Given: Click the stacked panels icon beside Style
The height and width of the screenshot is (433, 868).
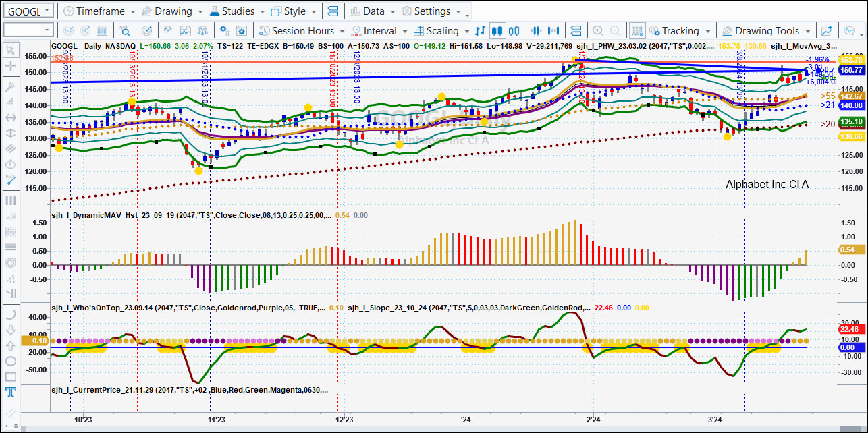Looking at the screenshot, I should (332, 11).
